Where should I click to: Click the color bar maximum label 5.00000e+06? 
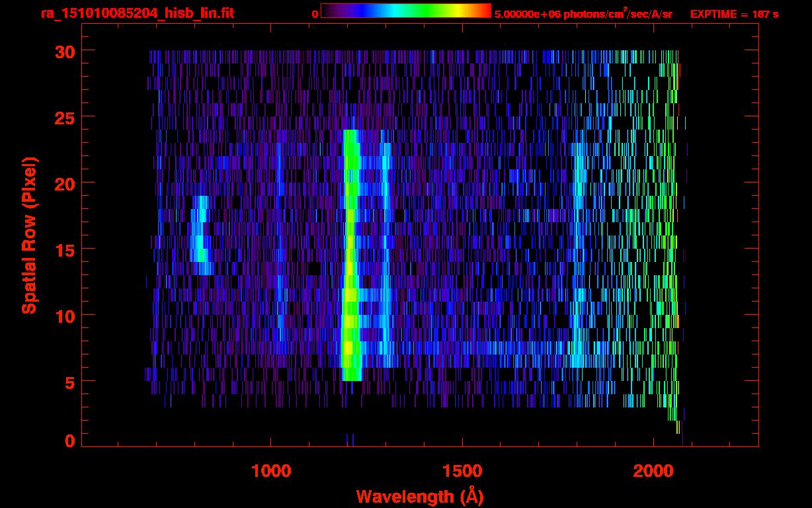pyautogui.click(x=526, y=14)
